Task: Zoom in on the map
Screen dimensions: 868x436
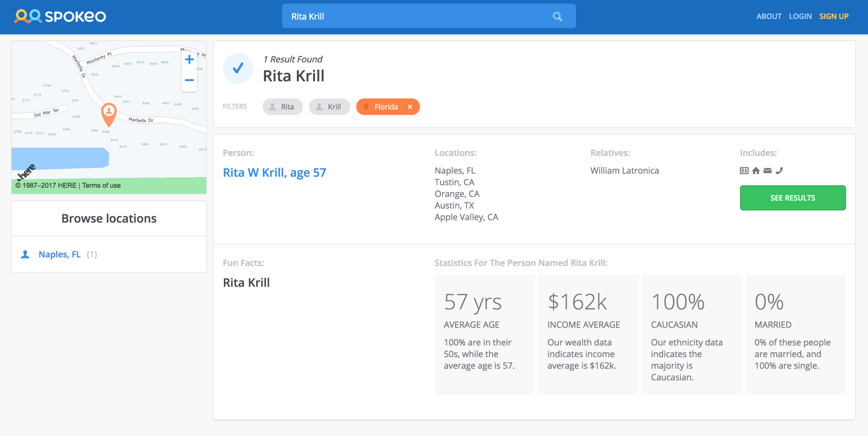Action: 189,60
